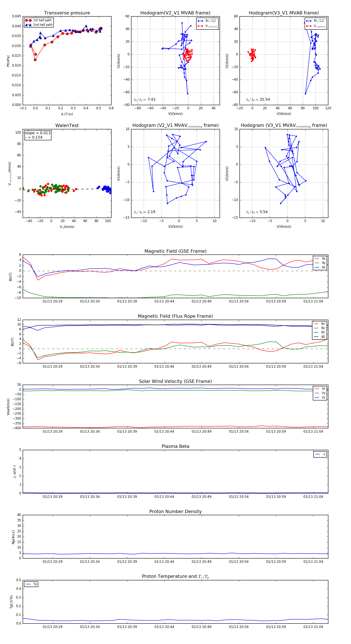Click the 'Proton Number Density' title
351x644 pixels.
point(175,512)
